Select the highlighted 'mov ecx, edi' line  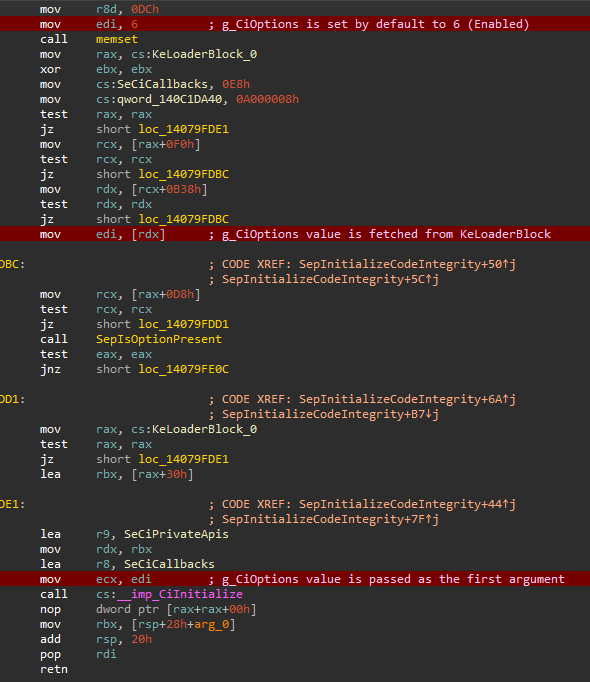295,579
